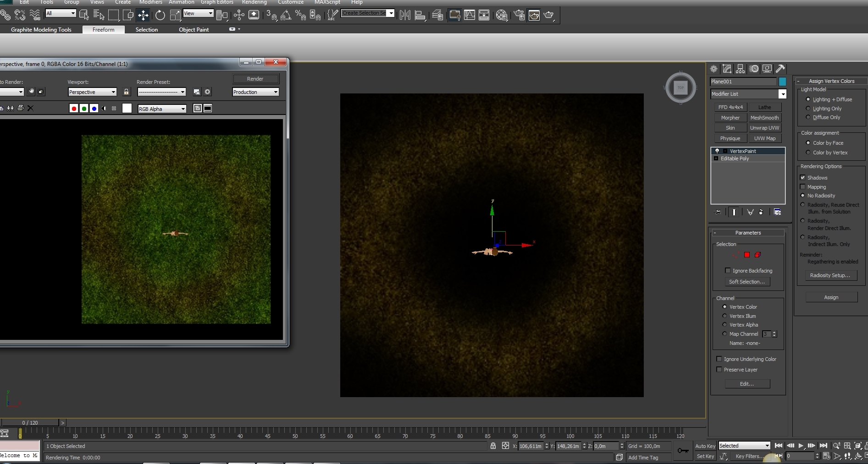Switch to the Hierarchy command panel
868x464 pixels.
pos(741,69)
